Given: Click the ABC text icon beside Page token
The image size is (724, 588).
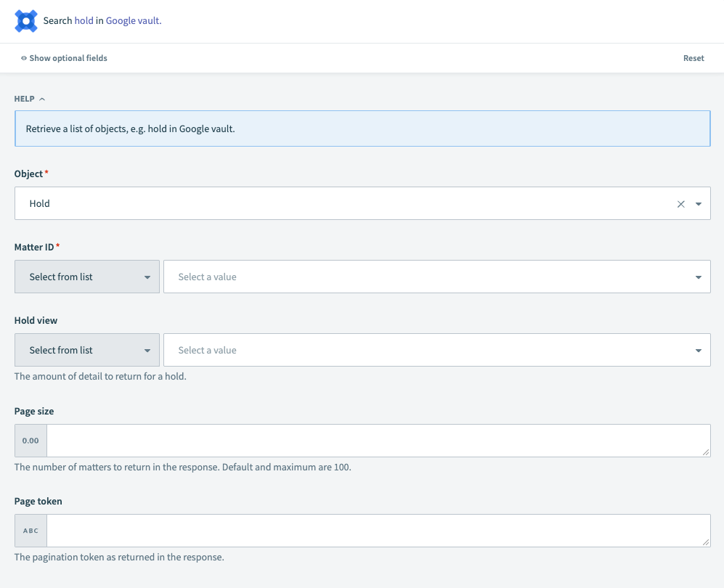Looking at the screenshot, I should 30,530.
